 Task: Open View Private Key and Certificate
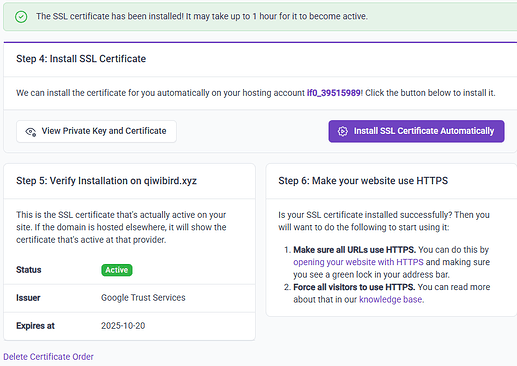96,131
